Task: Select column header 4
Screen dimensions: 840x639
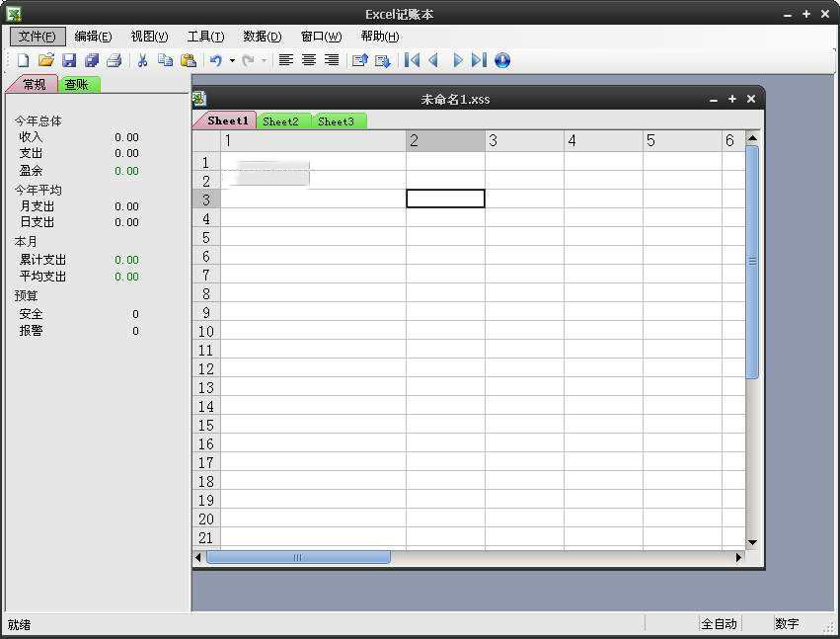Action: (x=604, y=141)
